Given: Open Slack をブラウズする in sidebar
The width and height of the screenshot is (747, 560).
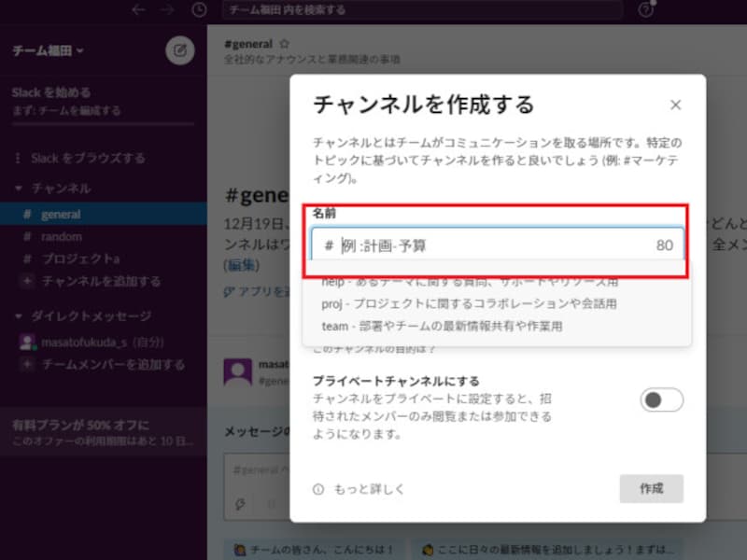Looking at the screenshot, I should coord(88,158).
